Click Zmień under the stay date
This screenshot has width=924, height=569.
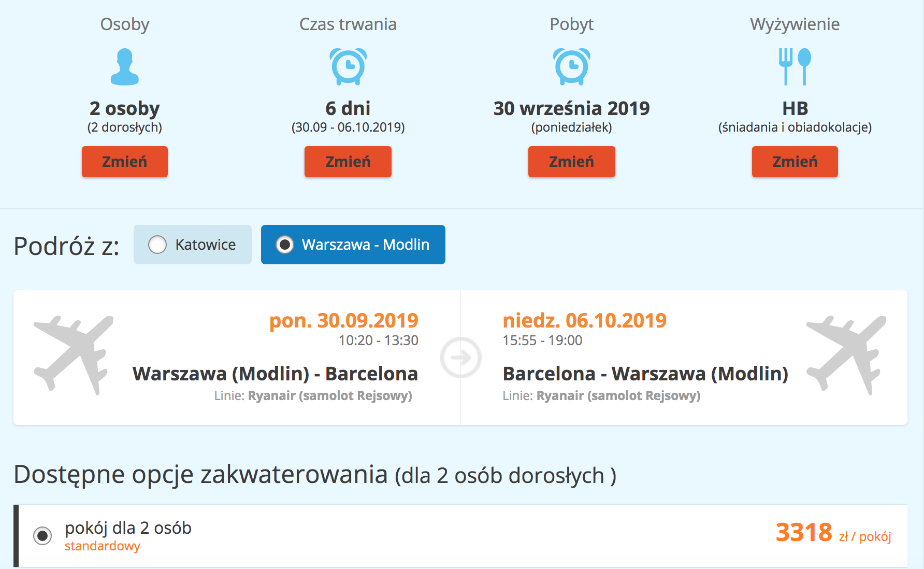(571, 162)
